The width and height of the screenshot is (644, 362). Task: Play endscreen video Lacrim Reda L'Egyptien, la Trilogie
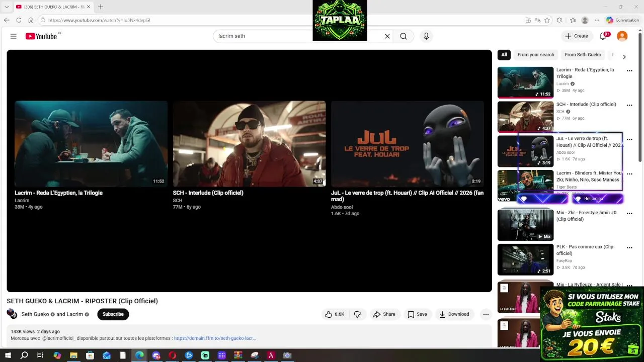click(91, 144)
